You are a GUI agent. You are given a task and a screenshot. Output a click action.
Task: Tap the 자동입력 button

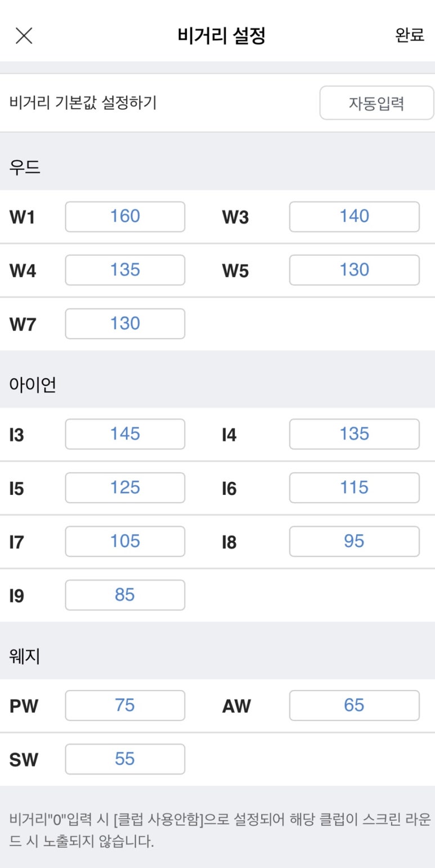pos(376,103)
